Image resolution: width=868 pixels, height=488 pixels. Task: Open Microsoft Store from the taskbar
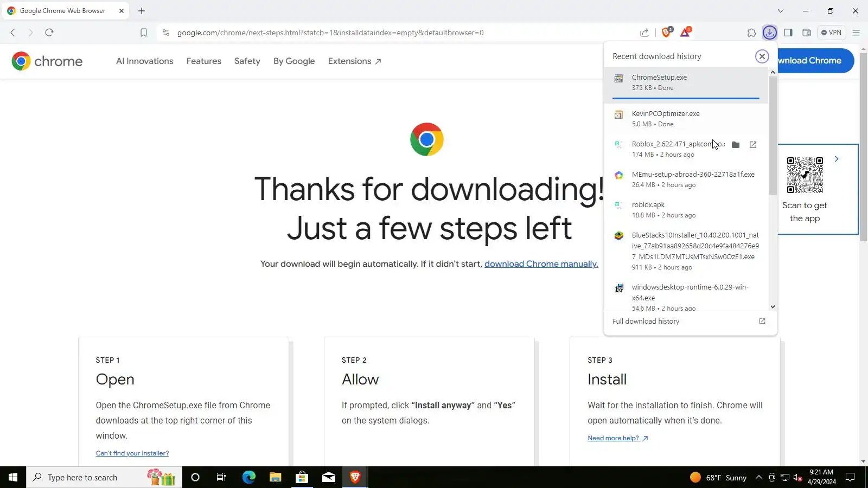coord(302,477)
